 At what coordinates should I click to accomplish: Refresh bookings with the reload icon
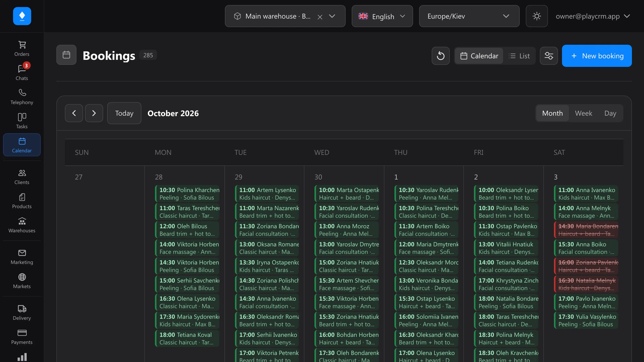point(440,56)
